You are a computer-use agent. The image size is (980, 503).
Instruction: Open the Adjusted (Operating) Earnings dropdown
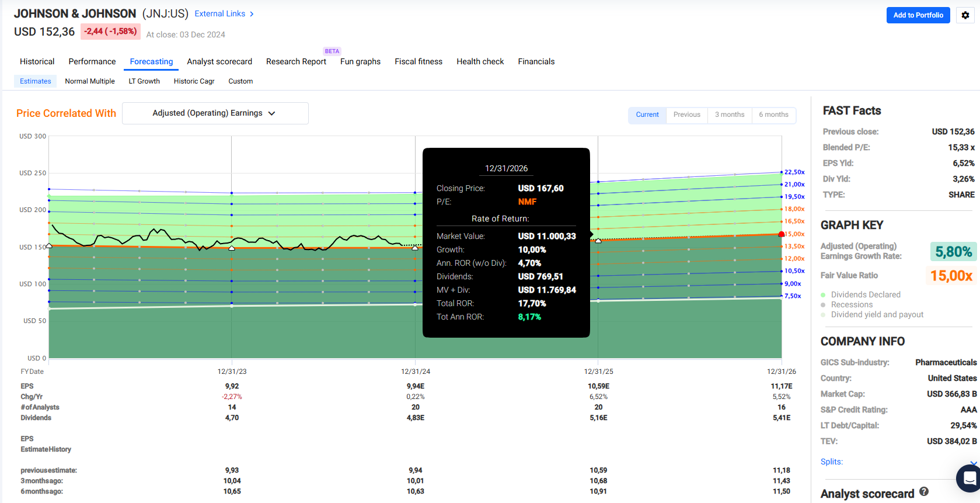point(215,113)
